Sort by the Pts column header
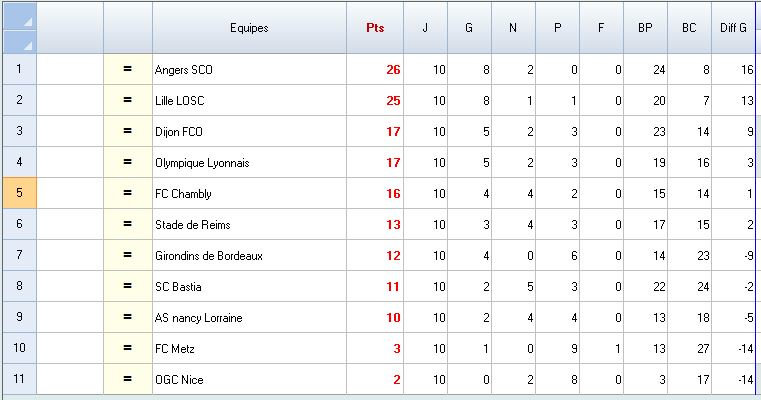 coord(374,28)
